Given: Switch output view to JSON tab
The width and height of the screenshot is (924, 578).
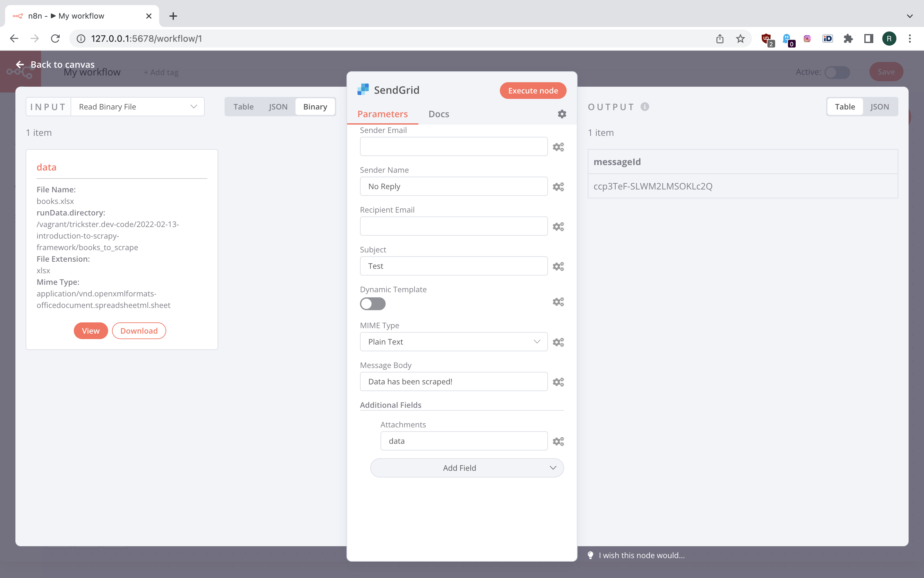Looking at the screenshot, I should [x=879, y=107].
